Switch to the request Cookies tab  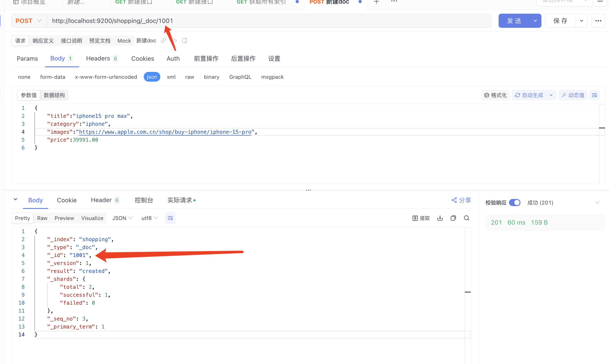143,59
